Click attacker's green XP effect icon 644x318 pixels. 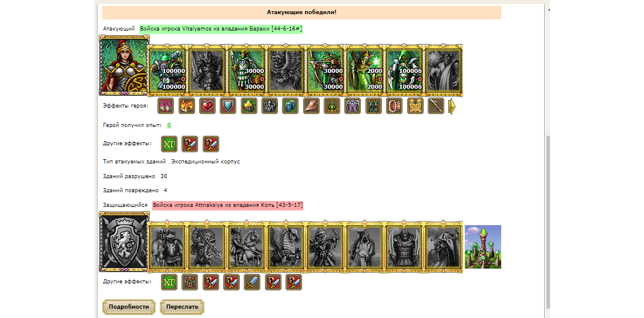(x=169, y=144)
